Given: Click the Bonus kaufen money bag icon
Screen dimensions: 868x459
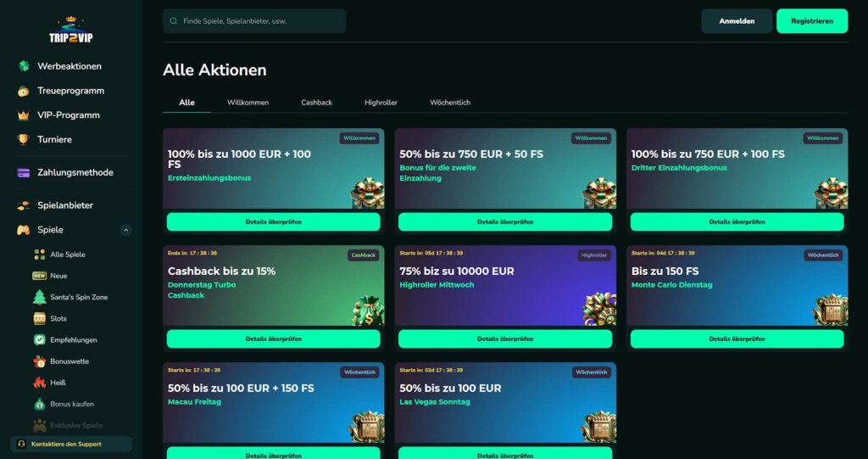Looking at the screenshot, I should click(x=39, y=404).
